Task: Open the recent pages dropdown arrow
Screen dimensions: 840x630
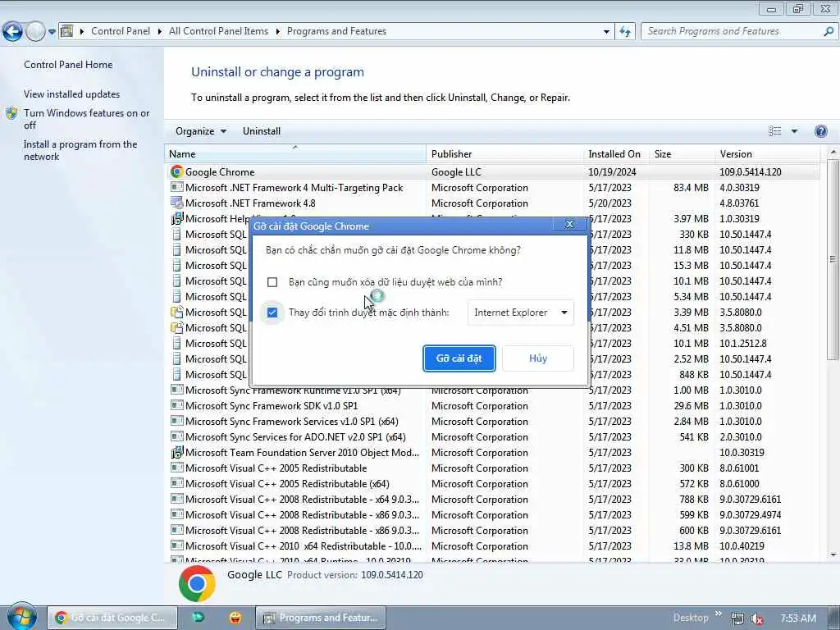Action: pos(52,32)
